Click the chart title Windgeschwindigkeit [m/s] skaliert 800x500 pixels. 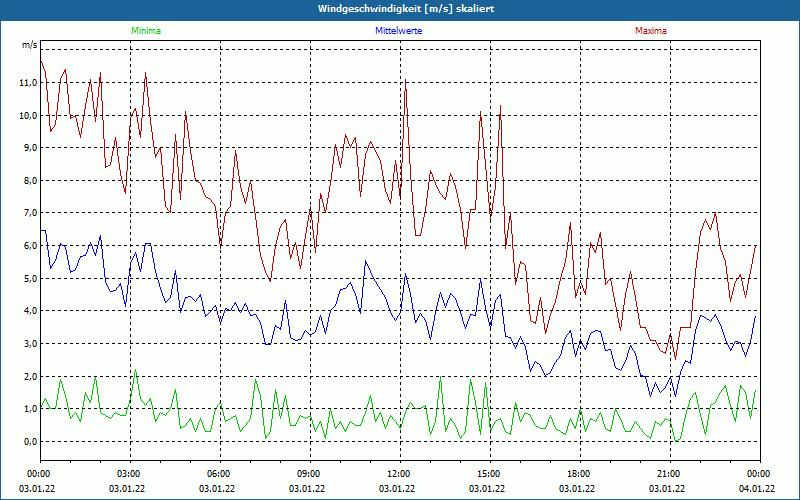click(406, 9)
